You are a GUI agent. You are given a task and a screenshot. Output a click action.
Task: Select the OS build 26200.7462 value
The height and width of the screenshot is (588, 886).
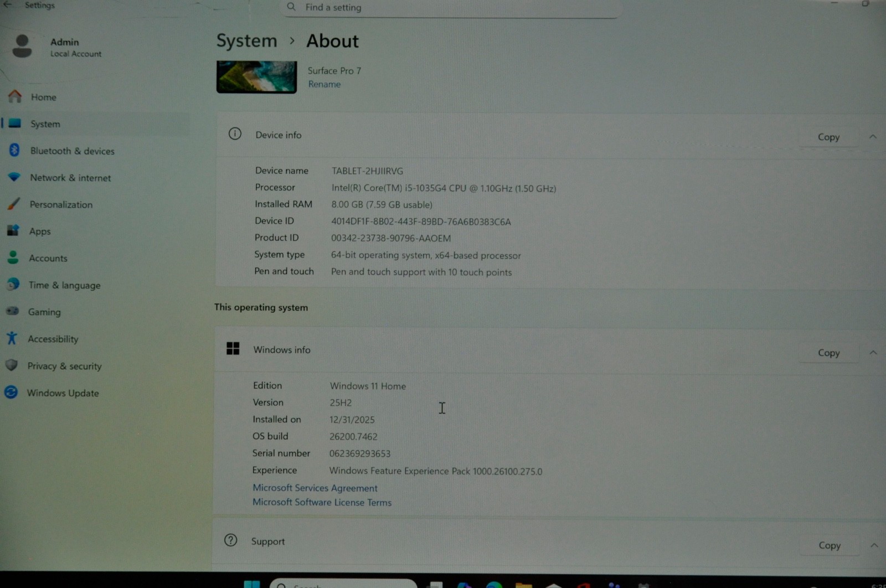click(353, 437)
